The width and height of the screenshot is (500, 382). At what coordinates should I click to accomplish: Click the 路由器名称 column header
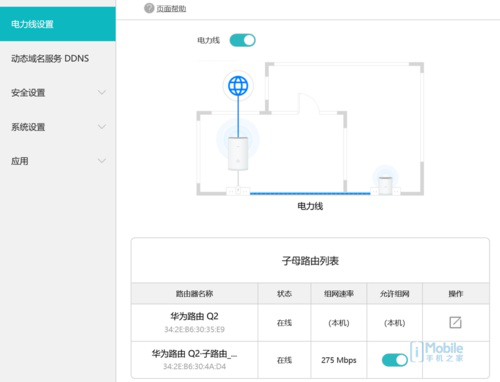coord(194,294)
